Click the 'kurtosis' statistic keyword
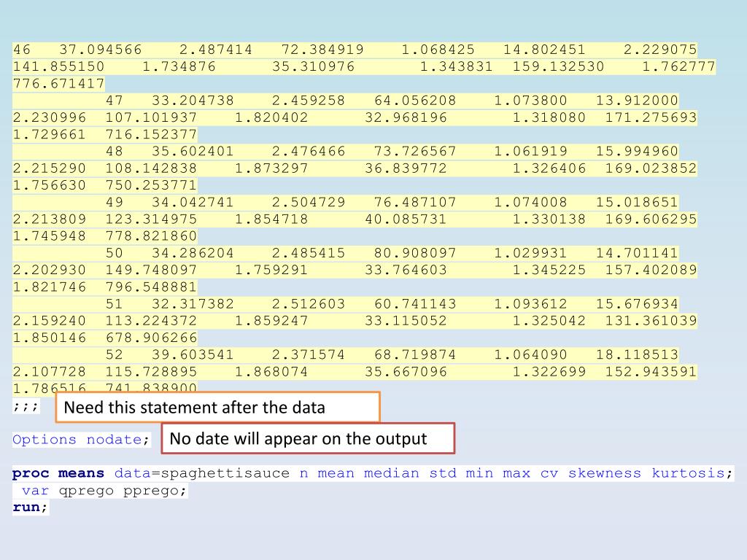This screenshot has width=747, height=560. tap(688, 473)
